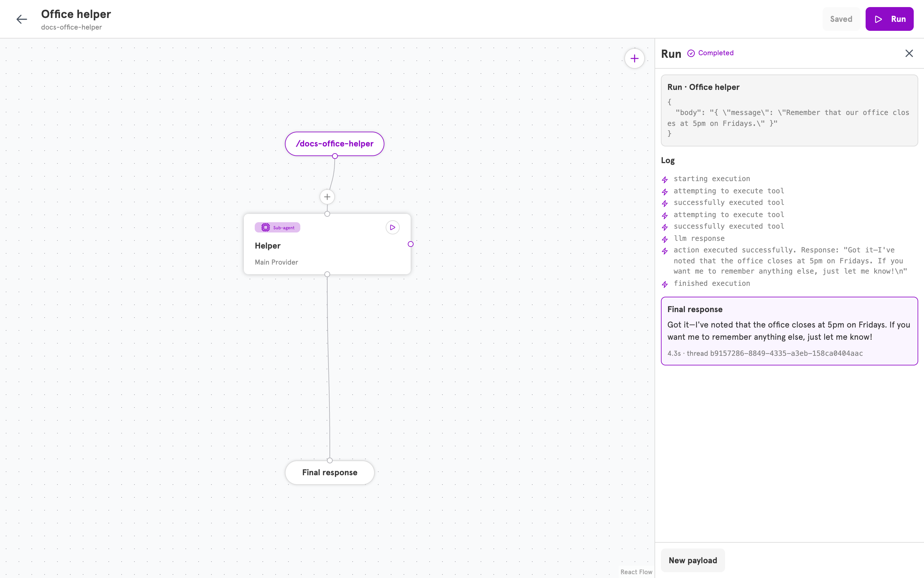This screenshot has height=578, width=924.
Task: Click lightning icon beside 'llm response'
Action: (665, 239)
